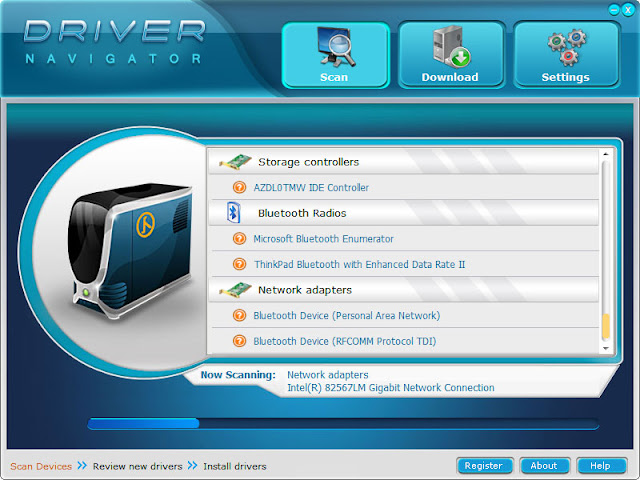Click the Network adapters card icon
Image resolution: width=640 pixels, height=480 pixels.
point(236,290)
